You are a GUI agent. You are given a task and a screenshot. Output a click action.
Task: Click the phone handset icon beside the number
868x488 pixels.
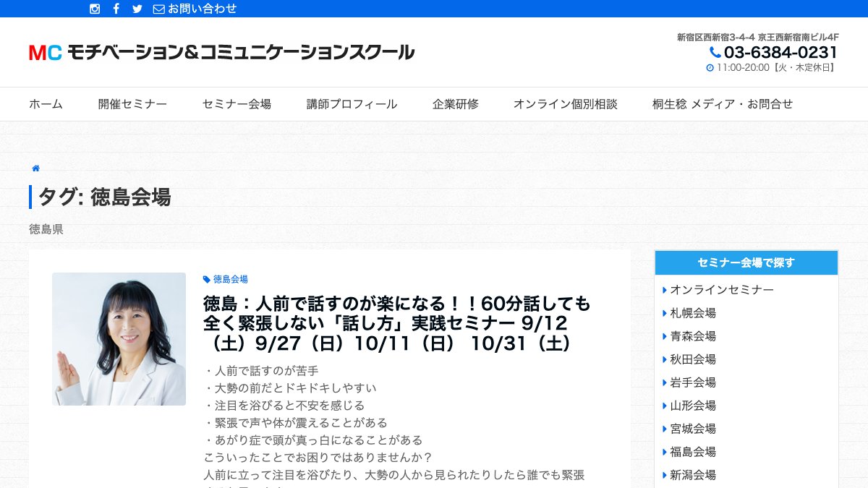click(x=715, y=52)
